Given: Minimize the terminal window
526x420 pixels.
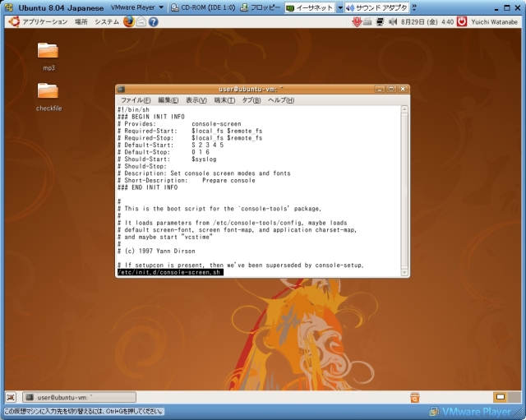Looking at the screenshot, I should click(380, 90).
